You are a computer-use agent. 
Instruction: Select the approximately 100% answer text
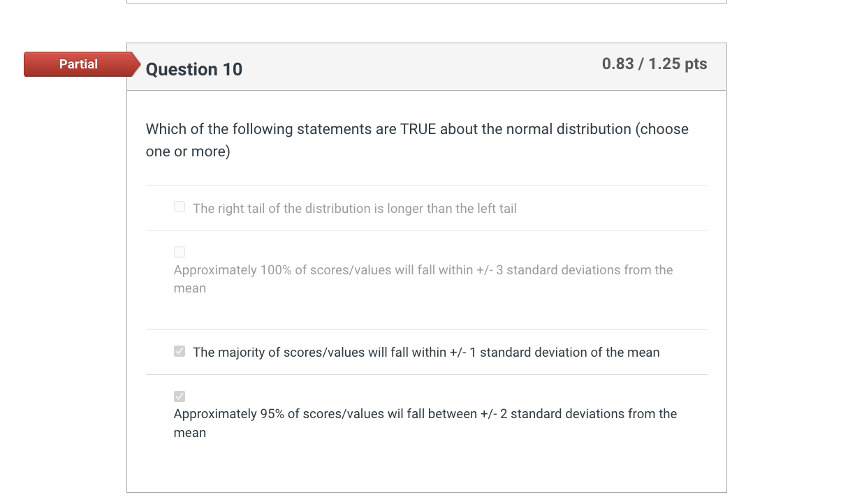(423, 279)
